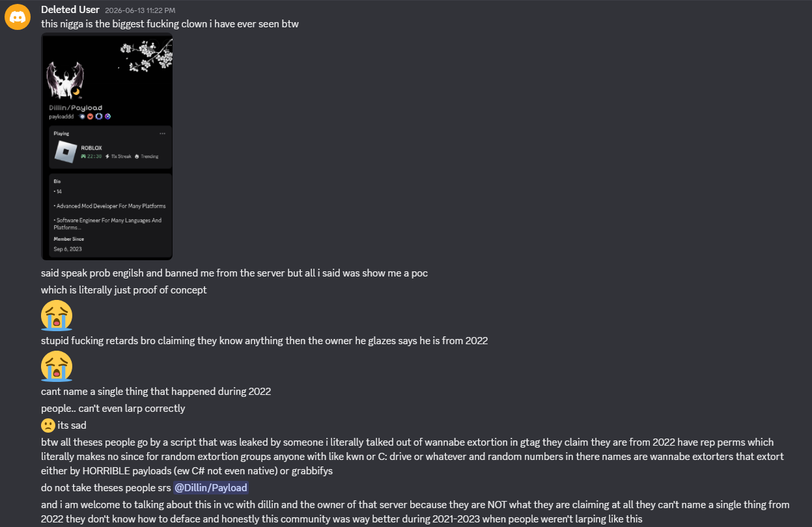812x527 pixels.
Task: Open the @Dillin/Payload mention
Action: tap(211, 487)
